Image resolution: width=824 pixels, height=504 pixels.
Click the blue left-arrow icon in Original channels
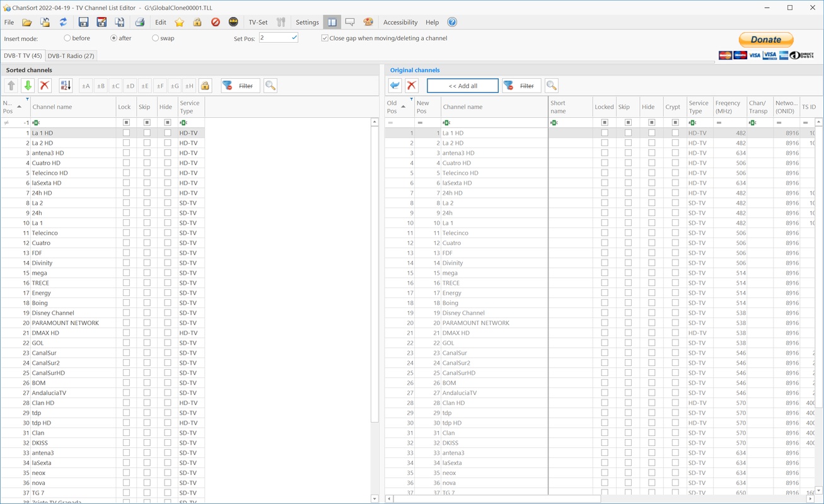[395, 86]
